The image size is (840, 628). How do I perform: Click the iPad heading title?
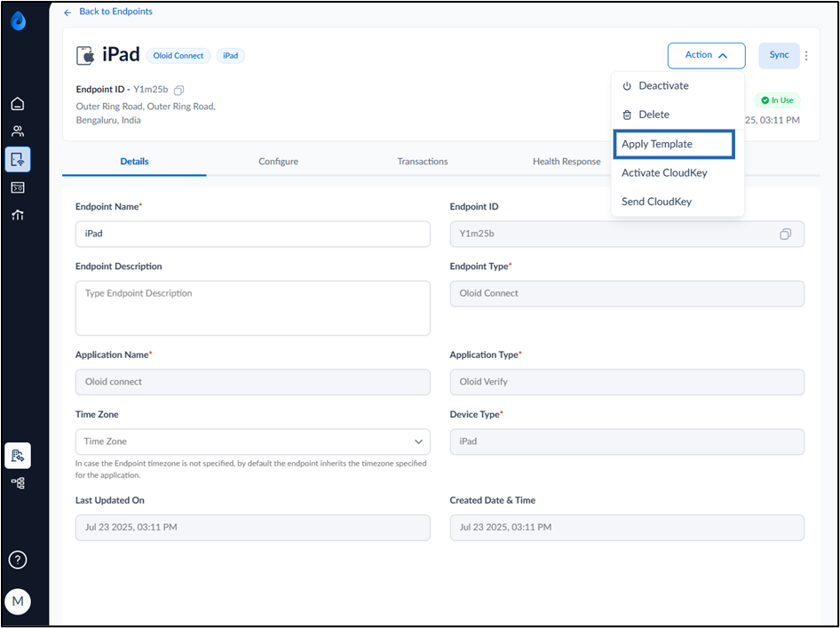tap(121, 55)
